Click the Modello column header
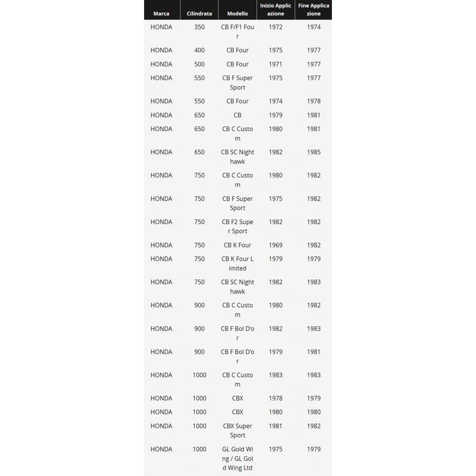Image resolution: width=476 pixels, height=476 pixels. tap(238, 13)
